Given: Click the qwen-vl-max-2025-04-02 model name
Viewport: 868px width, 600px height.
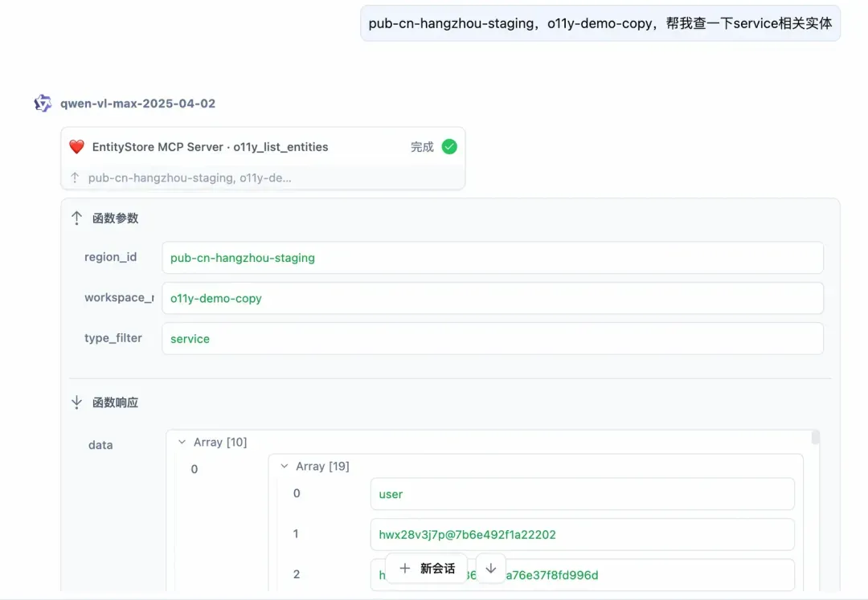Looking at the screenshot, I should (x=138, y=104).
